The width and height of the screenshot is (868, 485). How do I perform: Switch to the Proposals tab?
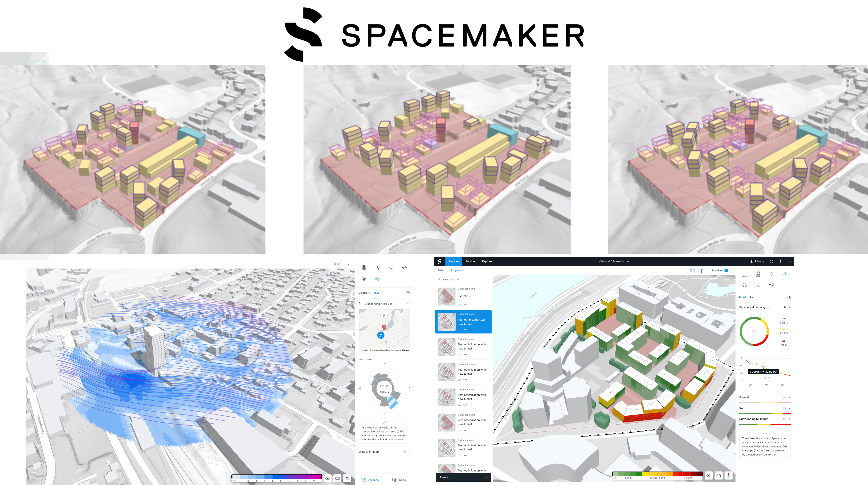[457, 271]
